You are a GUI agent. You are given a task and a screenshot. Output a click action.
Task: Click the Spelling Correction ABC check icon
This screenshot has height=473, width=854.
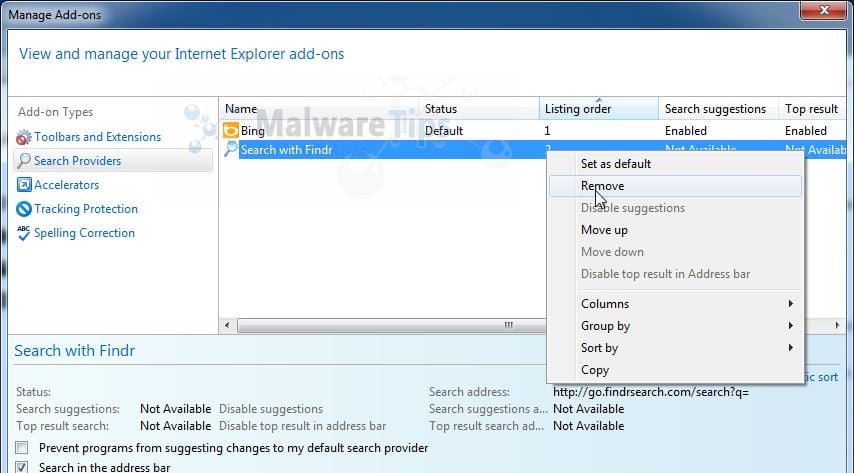coord(23,233)
